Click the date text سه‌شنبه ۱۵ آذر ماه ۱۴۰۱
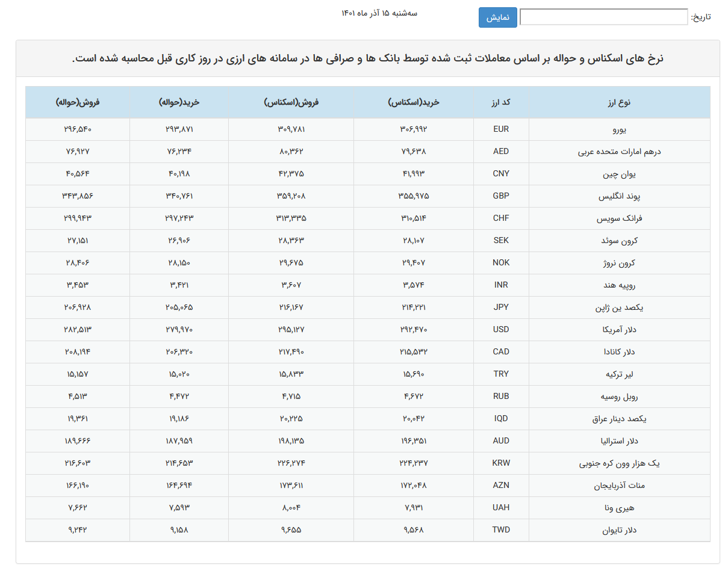 pos(379,13)
